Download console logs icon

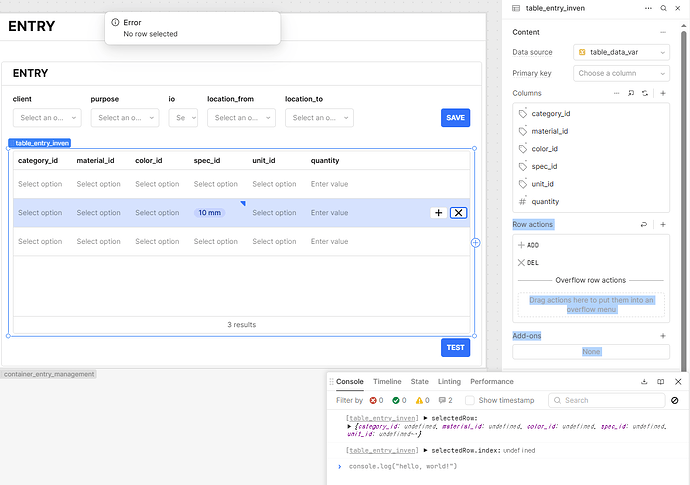(x=644, y=382)
